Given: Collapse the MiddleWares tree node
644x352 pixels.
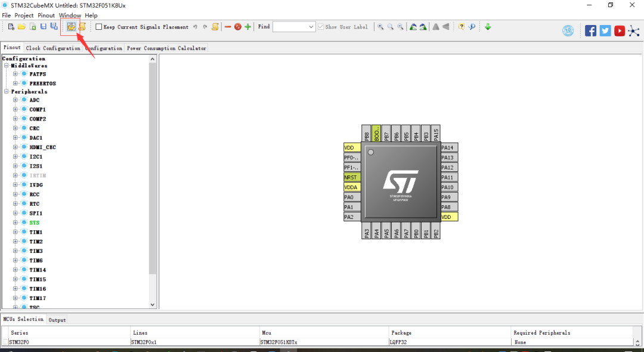Looking at the screenshot, I should tap(6, 66).
